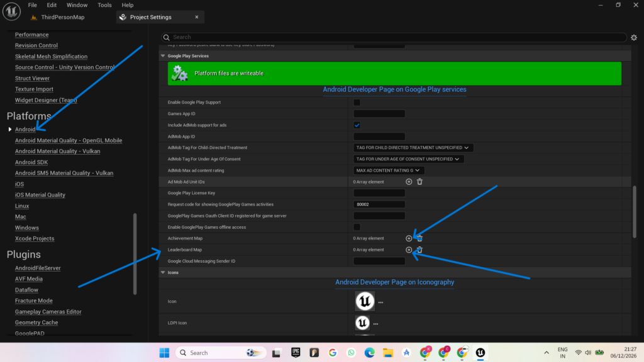Open Texture Import settings
This screenshot has height=362, width=644.
pyautogui.click(x=34, y=89)
